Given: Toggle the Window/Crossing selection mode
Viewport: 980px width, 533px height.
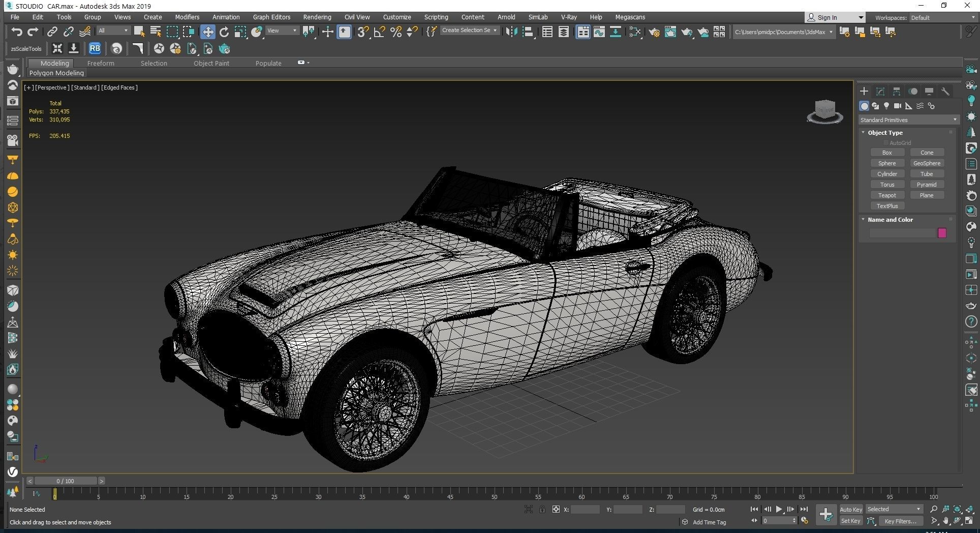Looking at the screenshot, I should point(189,32).
